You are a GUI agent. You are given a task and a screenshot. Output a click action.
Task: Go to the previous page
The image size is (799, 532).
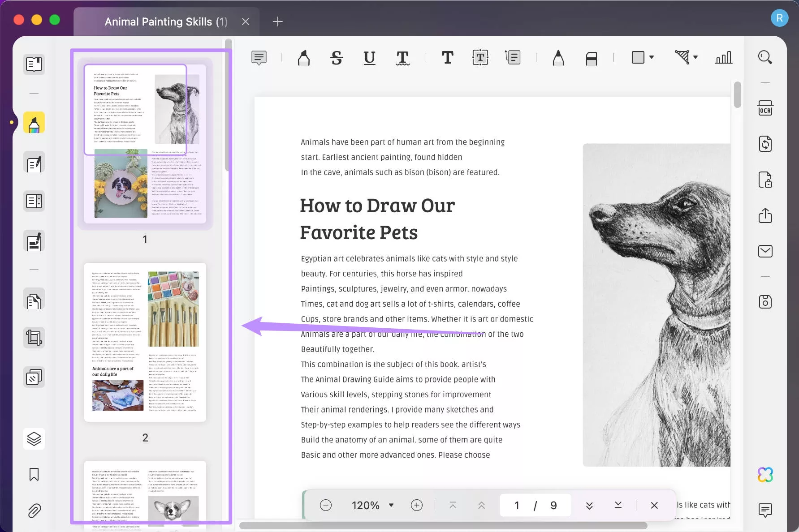pyautogui.click(x=481, y=505)
